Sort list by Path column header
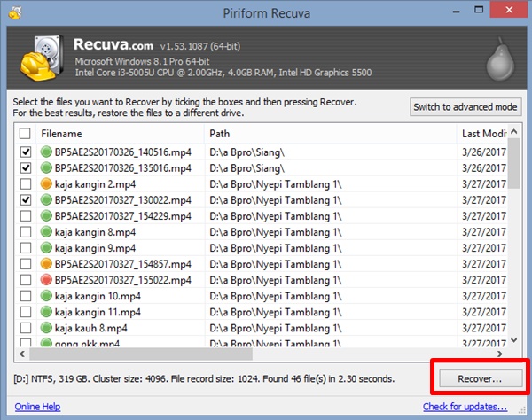532x420 pixels. [331, 134]
